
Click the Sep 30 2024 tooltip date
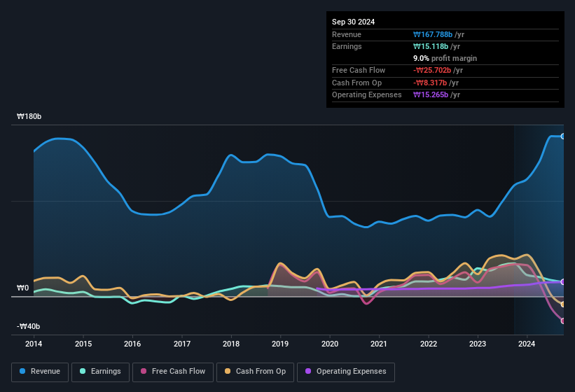click(353, 22)
